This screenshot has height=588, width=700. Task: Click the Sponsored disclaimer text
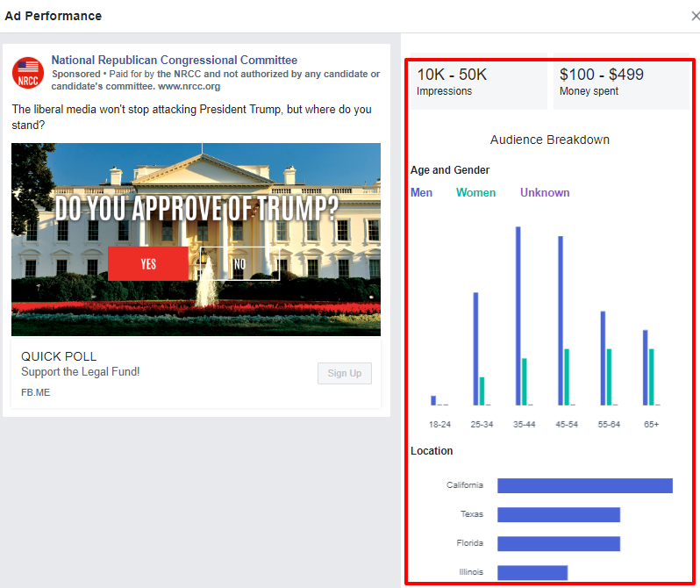pos(216,80)
